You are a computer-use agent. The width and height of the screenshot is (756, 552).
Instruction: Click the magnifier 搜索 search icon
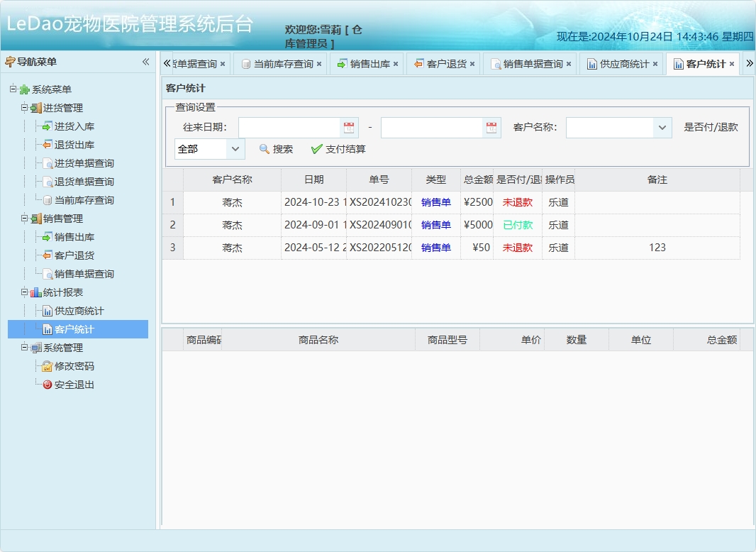(x=263, y=149)
